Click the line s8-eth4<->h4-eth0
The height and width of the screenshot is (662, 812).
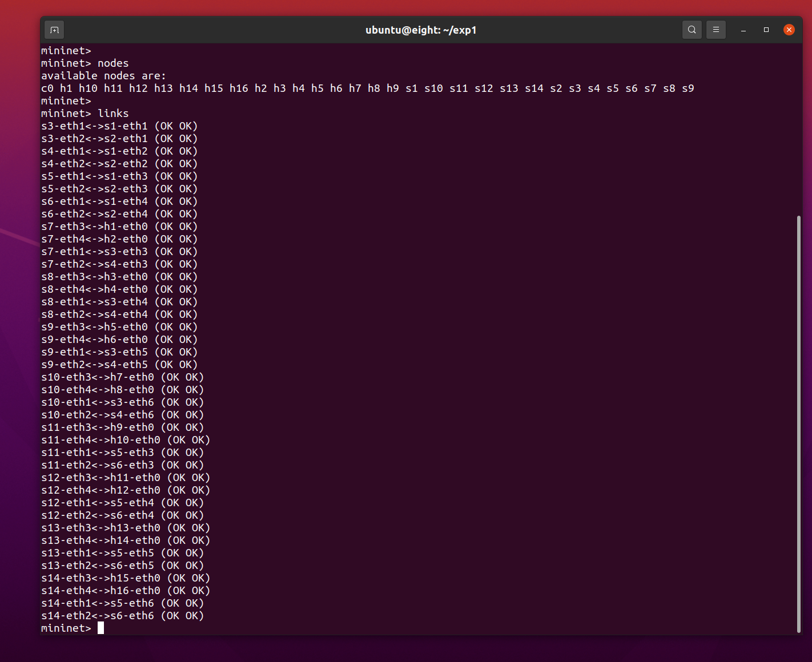[119, 289]
